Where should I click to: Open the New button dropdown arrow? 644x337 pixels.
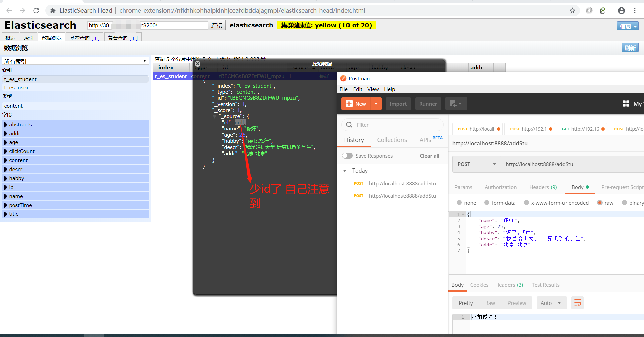376,104
